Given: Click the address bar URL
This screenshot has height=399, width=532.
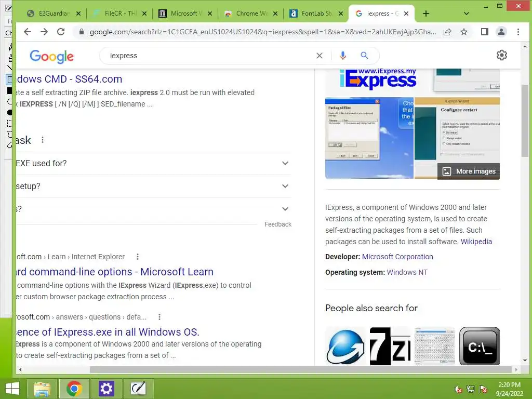Looking at the screenshot, I should pyautogui.click(x=262, y=32).
